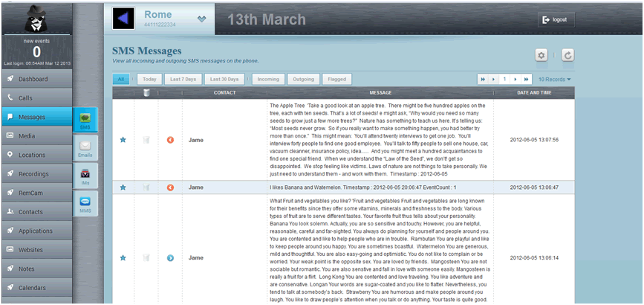Open the Emails submenu icon
The height and width of the screenshot is (305, 644).
pos(85,148)
